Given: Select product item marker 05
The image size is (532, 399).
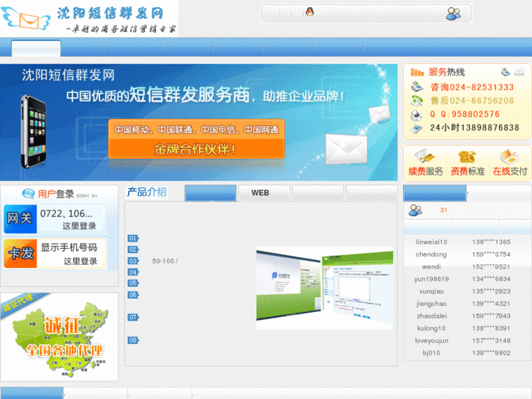Looking at the screenshot, I should 133,283.
